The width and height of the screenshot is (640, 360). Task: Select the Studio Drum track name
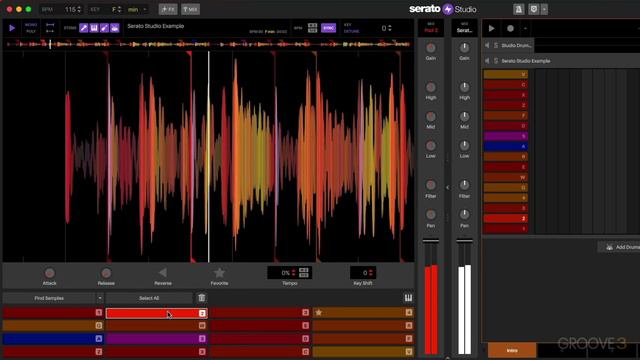pyautogui.click(x=516, y=45)
